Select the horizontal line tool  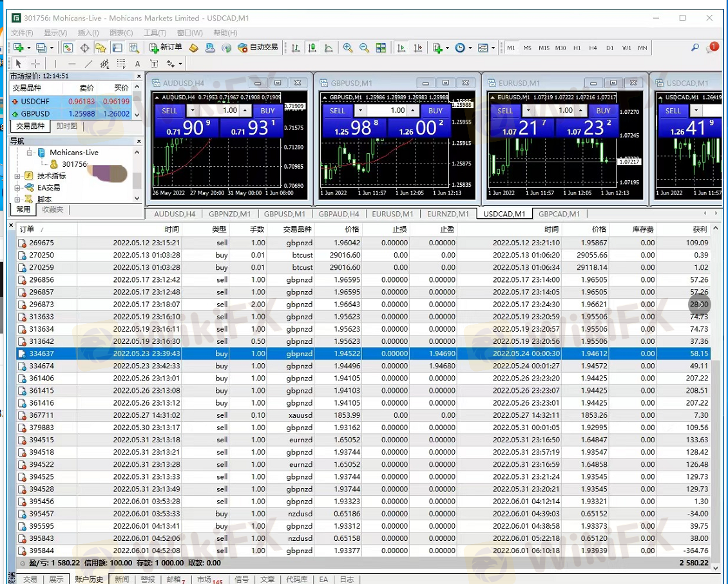coord(72,64)
